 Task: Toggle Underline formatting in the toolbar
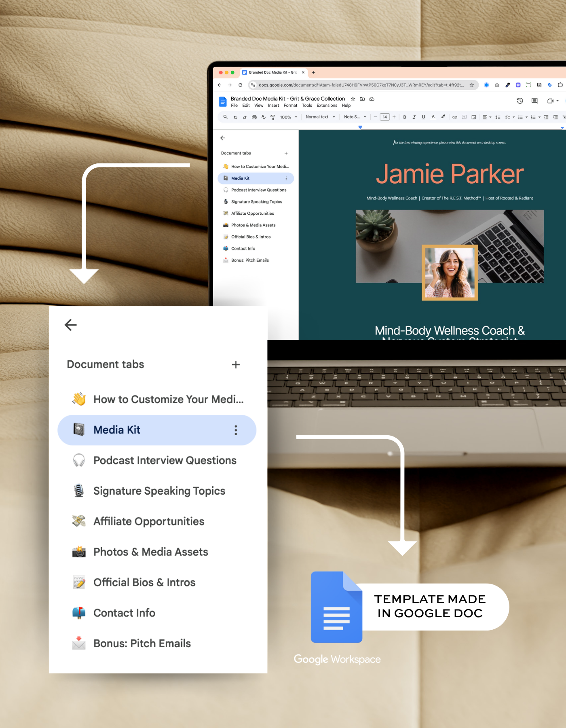(x=423, y=117)
